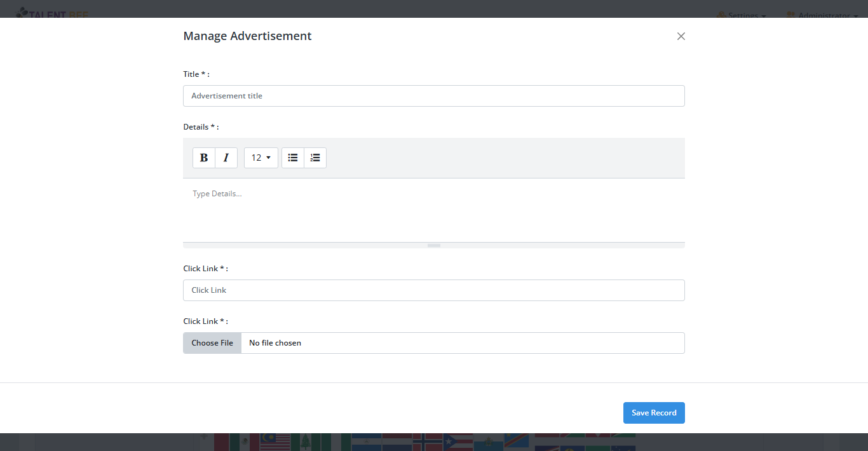Viewport: 868px width, 451px height.
Task: Click the "No file chosen" text area
Action: point(462,343)
